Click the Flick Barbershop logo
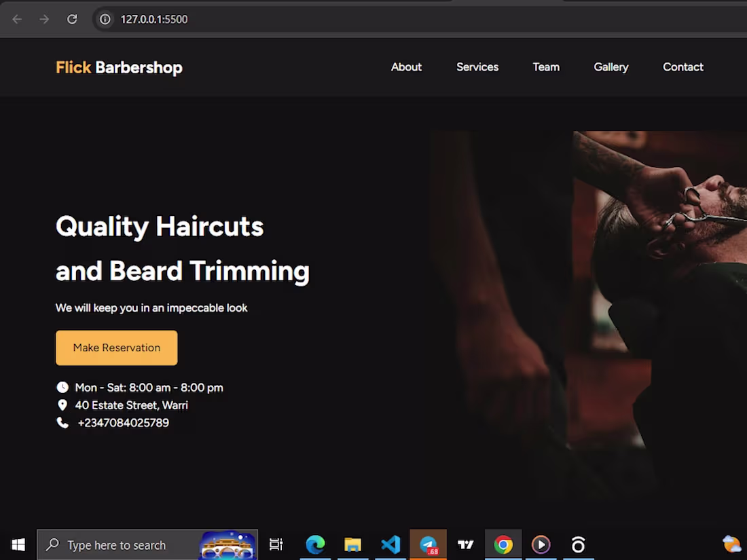Image resolution: width=747 pixels, height=560 pixels. click(x=119, y=67)
